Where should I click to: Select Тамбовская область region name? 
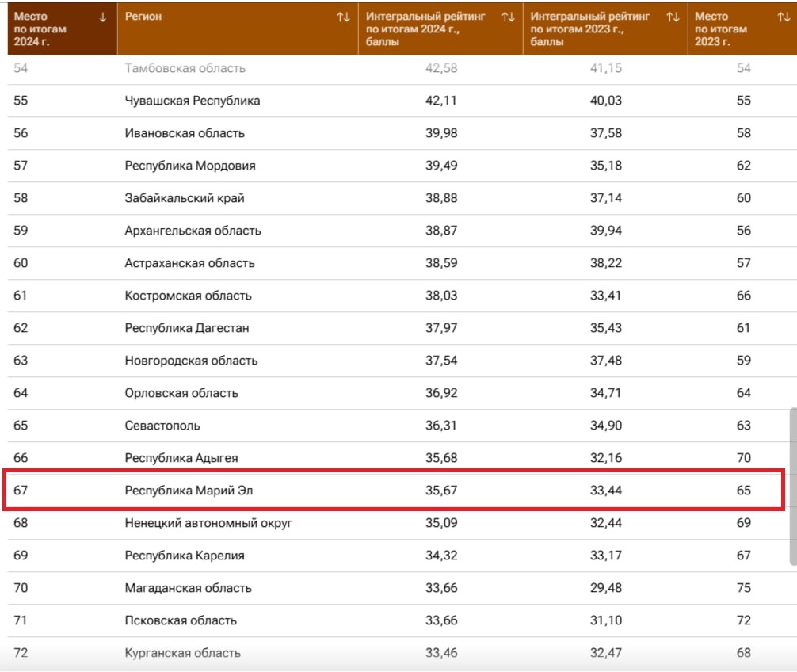pyautogui.click(x=185, y=68)
